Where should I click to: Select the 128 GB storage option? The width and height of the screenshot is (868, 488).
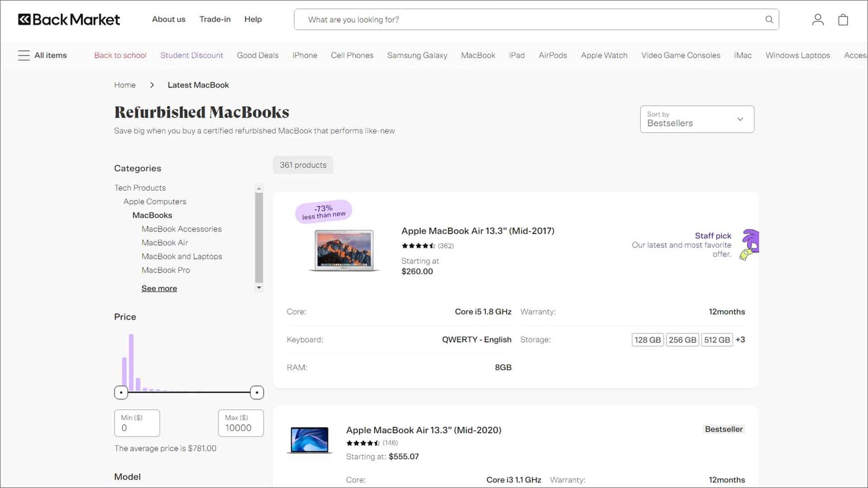coord(648,340)
